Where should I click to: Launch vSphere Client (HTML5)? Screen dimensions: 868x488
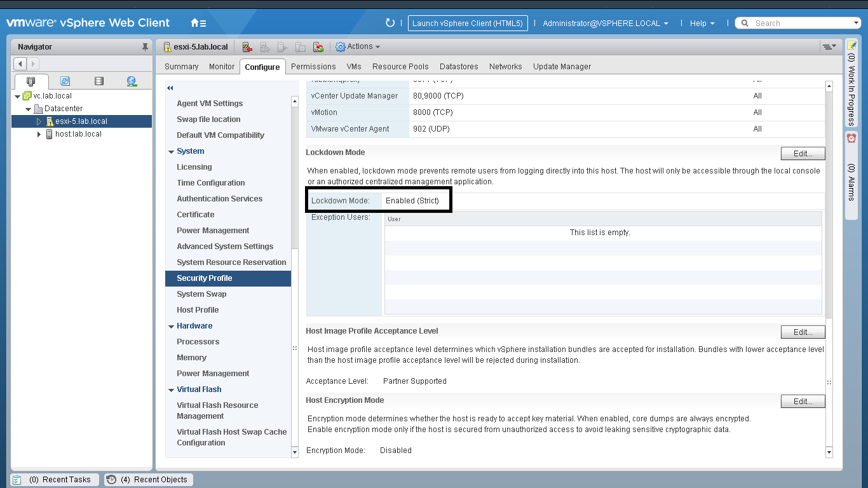pos(467,24)
